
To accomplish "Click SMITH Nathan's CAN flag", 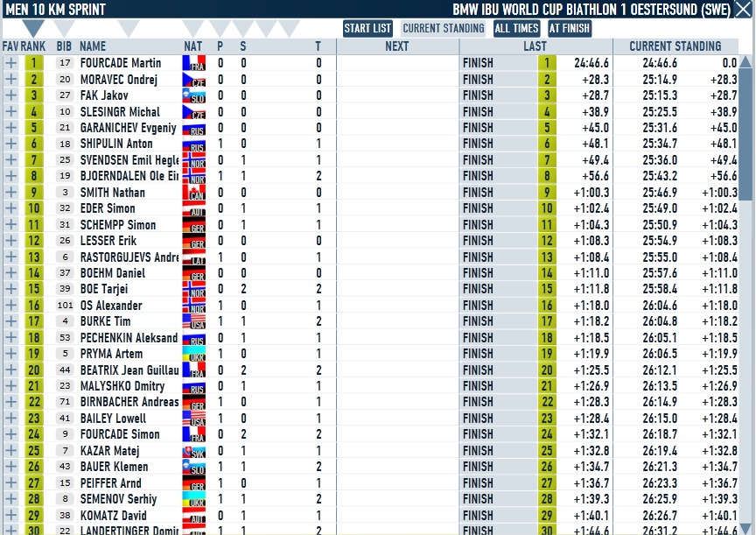I will click(194, 192).
